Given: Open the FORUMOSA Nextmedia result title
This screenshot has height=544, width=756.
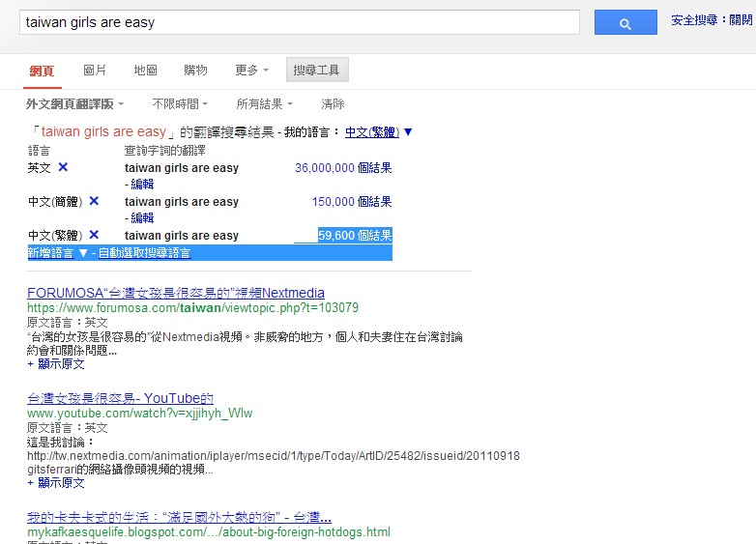Looking at the screenshot, I should click(176, 293).
